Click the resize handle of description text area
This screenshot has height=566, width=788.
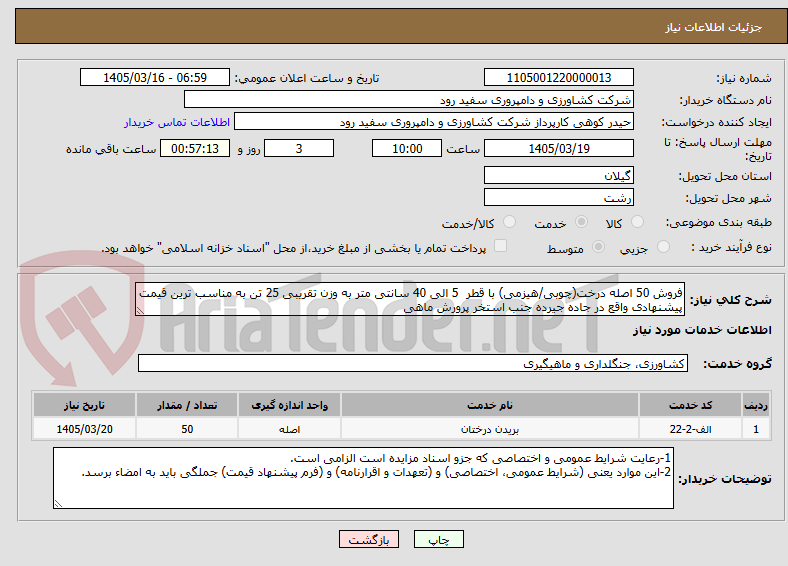[x=140, y=311]
